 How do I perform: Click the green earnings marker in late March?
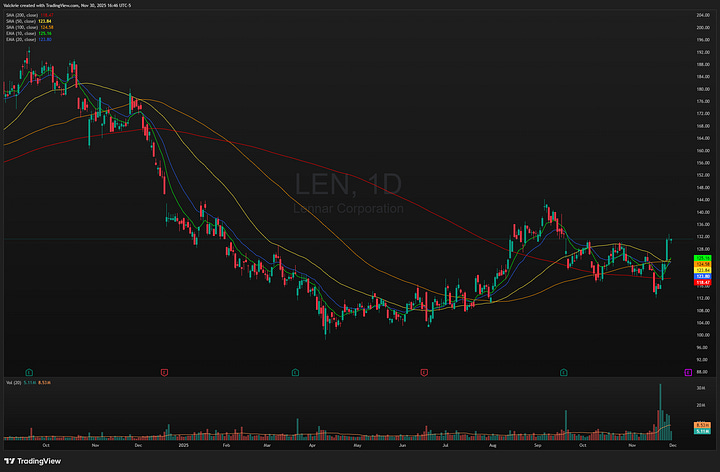pyautogui.click(x=295, y=372)
